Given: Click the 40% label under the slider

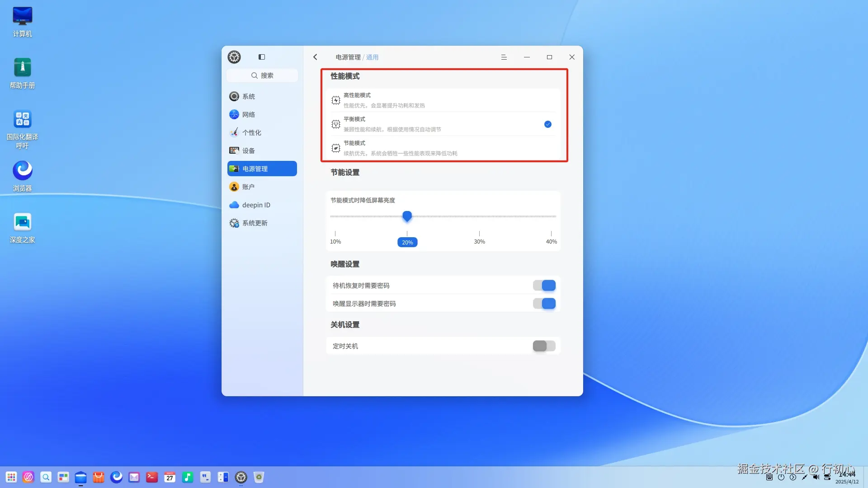Looking at the screenshot, I should point(552,242).
